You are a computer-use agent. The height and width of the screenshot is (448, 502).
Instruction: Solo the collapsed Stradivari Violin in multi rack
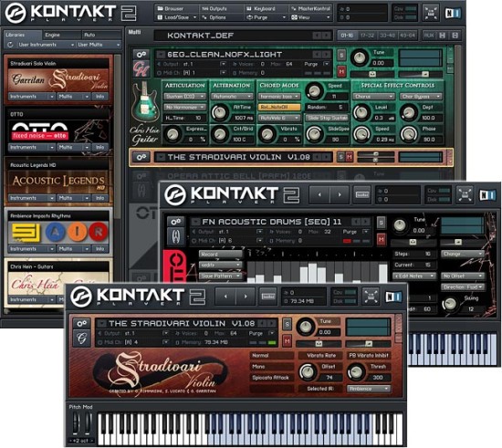340,157
